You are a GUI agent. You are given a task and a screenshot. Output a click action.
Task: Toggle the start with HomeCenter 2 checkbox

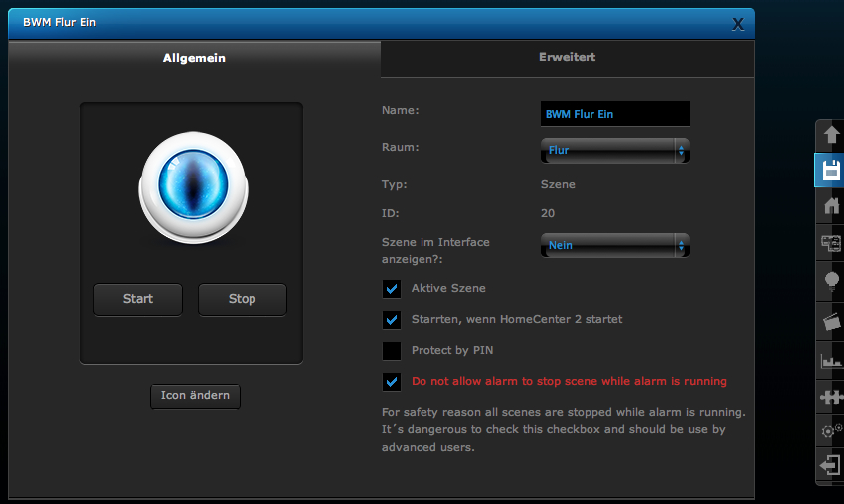(x=392, y=320)
